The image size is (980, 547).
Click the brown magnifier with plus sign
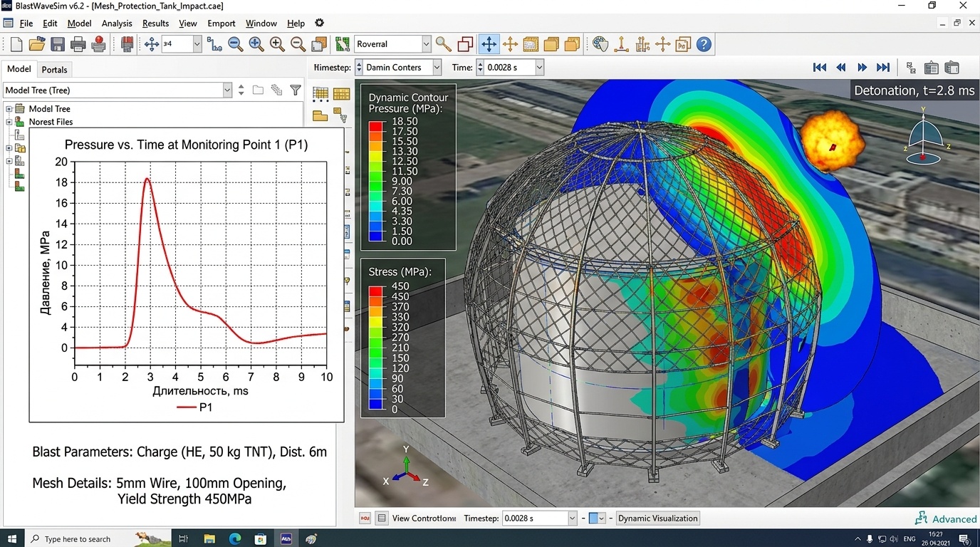[x=277, y=44]
